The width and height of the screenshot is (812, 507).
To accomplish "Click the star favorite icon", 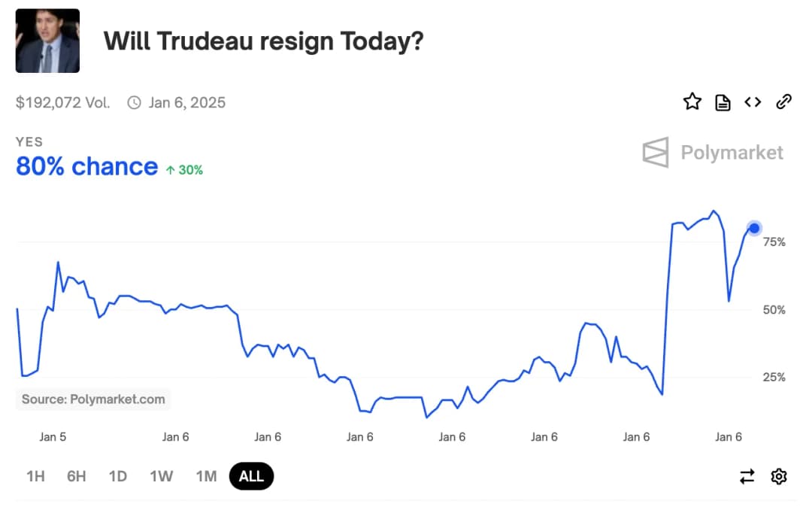I will pos(692,102).
